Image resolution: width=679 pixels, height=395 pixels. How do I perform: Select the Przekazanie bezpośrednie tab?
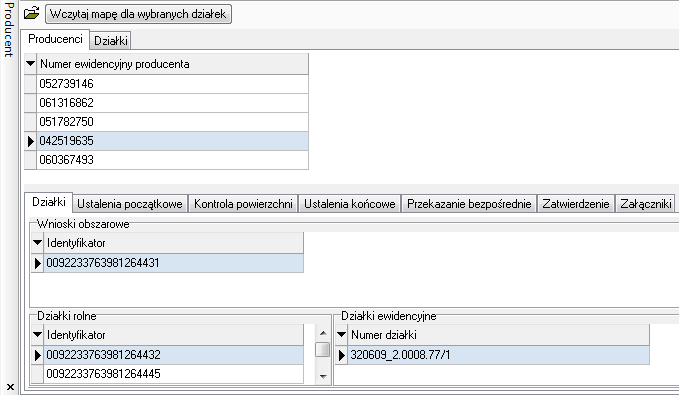pyautogui.click(x=469, y=204)
